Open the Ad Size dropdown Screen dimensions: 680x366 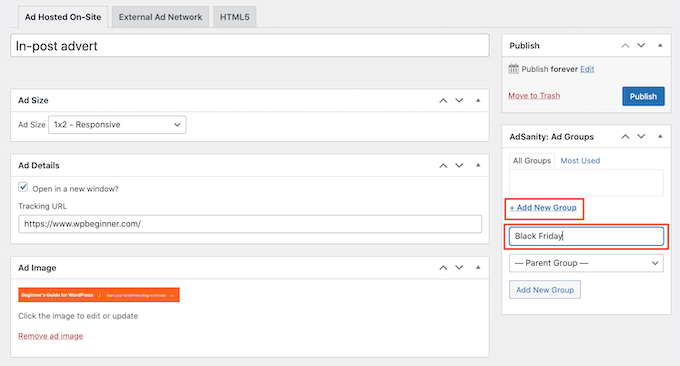[117, 124]
